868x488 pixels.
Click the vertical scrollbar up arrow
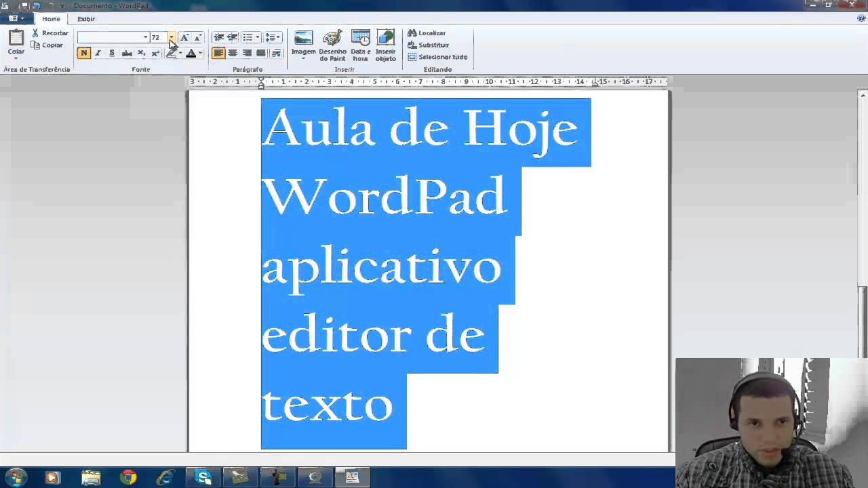click(x=863, y=96)
